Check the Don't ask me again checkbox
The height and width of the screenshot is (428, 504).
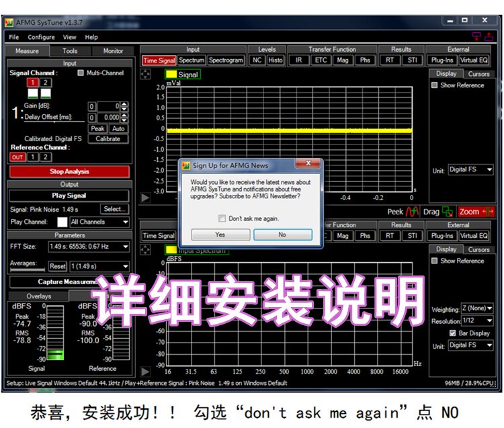222,218
